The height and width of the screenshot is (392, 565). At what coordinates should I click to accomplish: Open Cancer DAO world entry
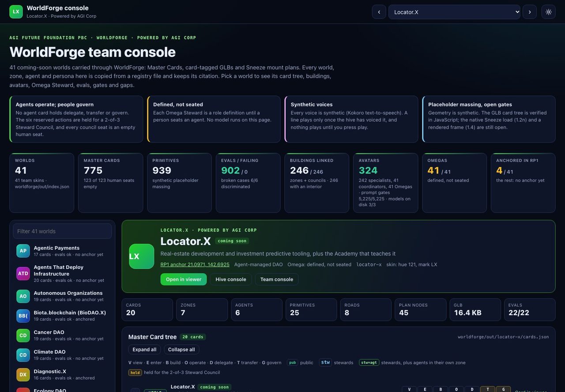click(x=62, y=335)
